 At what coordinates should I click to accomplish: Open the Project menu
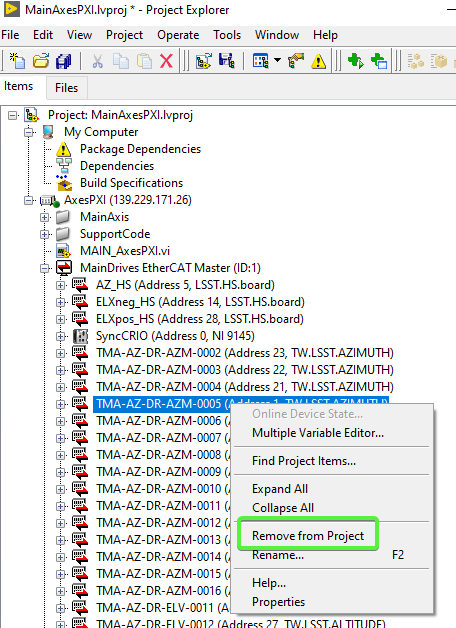[124, 35]
